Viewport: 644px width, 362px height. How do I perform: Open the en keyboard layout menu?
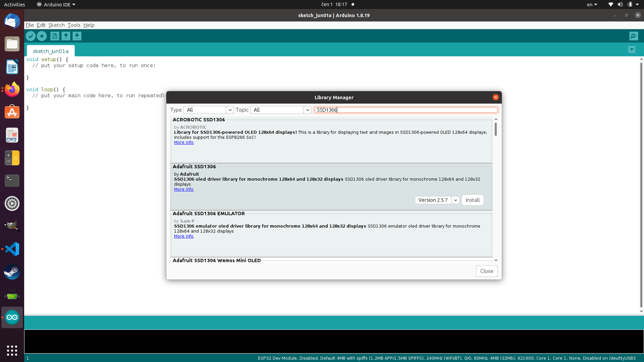[592, 5]
